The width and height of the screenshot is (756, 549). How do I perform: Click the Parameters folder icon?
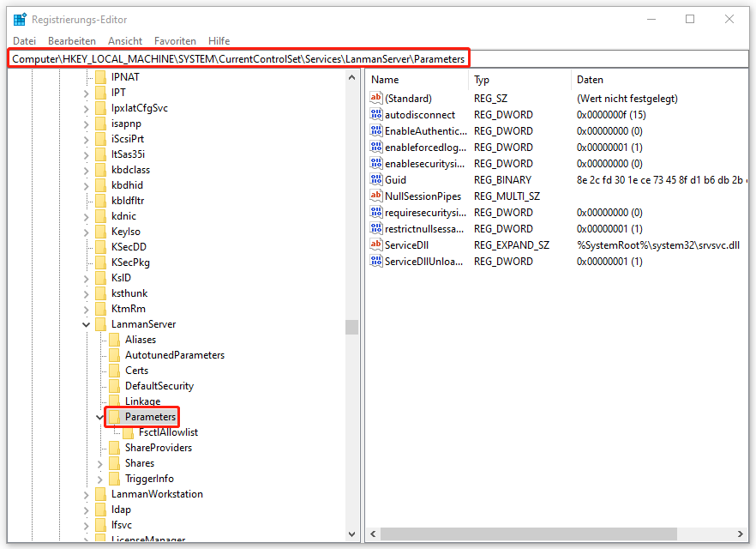pyautogui.click(x=114, y=417)
